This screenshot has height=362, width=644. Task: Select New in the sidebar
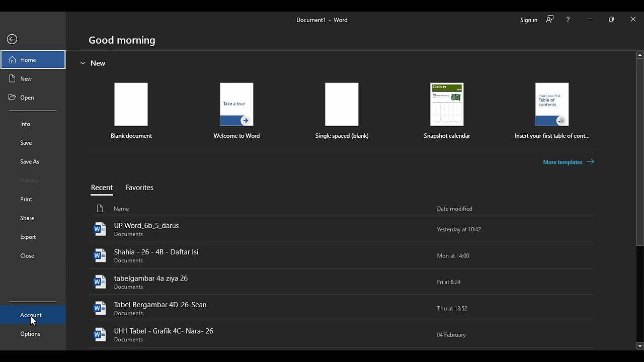point(33,78)
